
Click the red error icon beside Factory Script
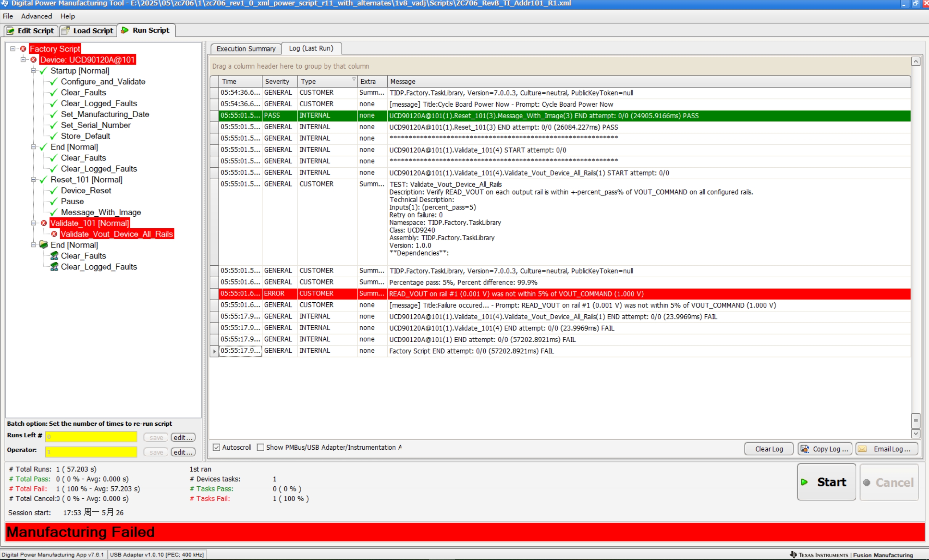23,49
